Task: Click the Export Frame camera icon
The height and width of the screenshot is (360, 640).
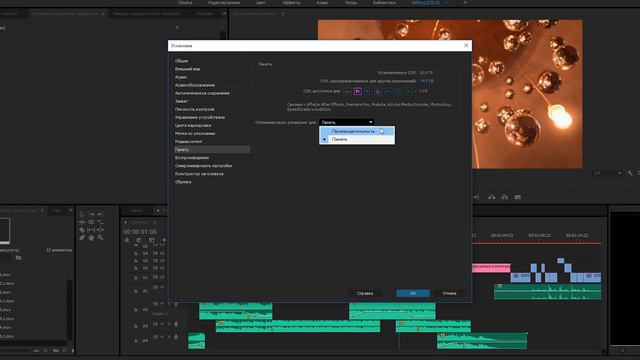Action: [518, 197]
